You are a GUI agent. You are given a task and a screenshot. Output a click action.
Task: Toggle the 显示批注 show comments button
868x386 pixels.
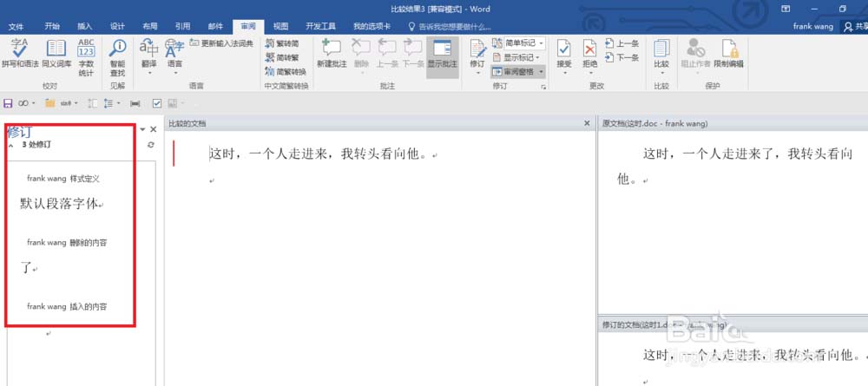tap(442, 54)
